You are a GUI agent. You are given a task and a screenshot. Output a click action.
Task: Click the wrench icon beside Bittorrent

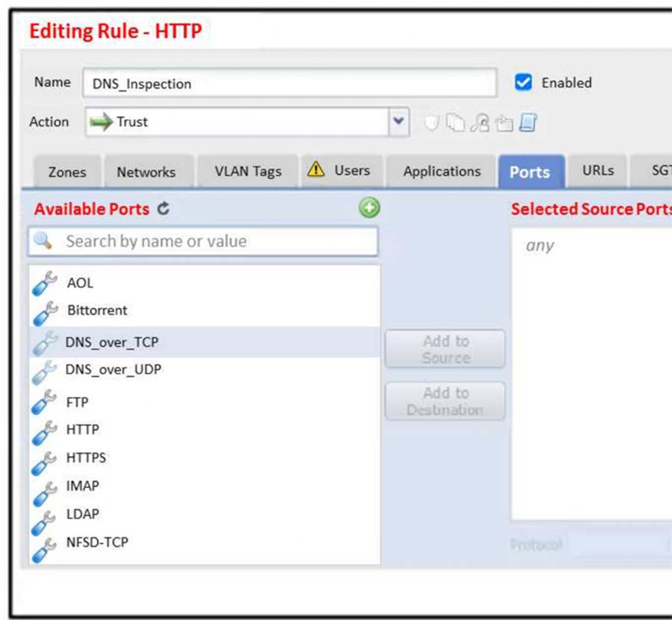coord(46,312)
